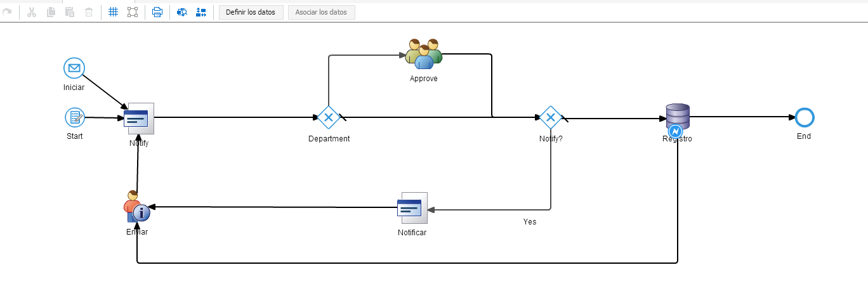Click the fit-to-frame selection icon
The height and width of the screenshot is (298, 868).
132,12
